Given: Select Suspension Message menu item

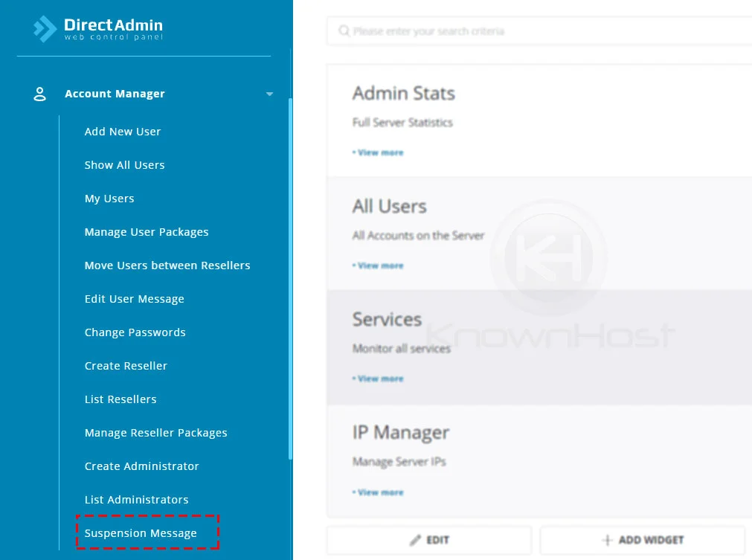Looking at the screenshot, I should pos(141,533).
